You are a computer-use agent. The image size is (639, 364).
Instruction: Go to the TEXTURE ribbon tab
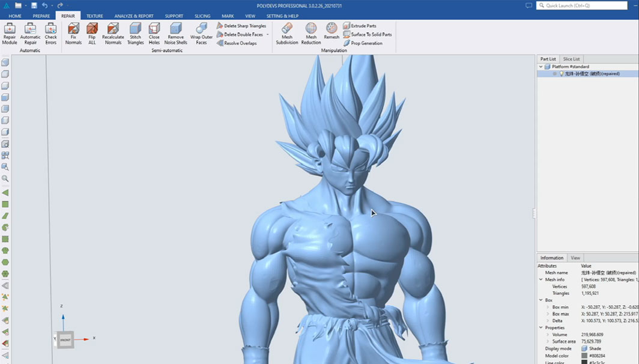[x=94, y=16]
